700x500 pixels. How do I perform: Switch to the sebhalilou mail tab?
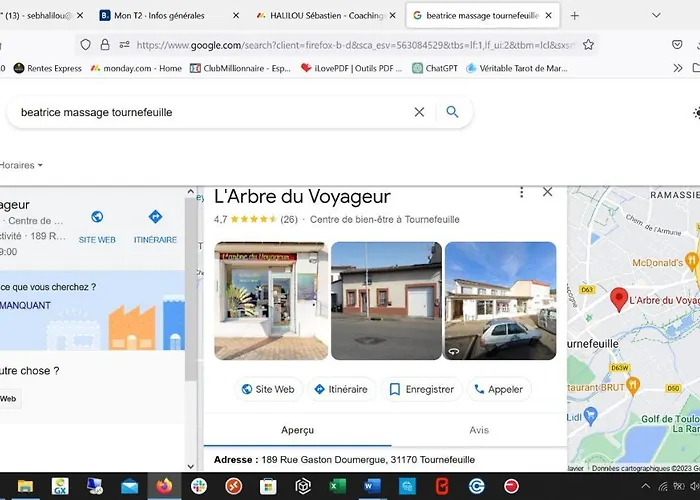click(x=38, y=16)
